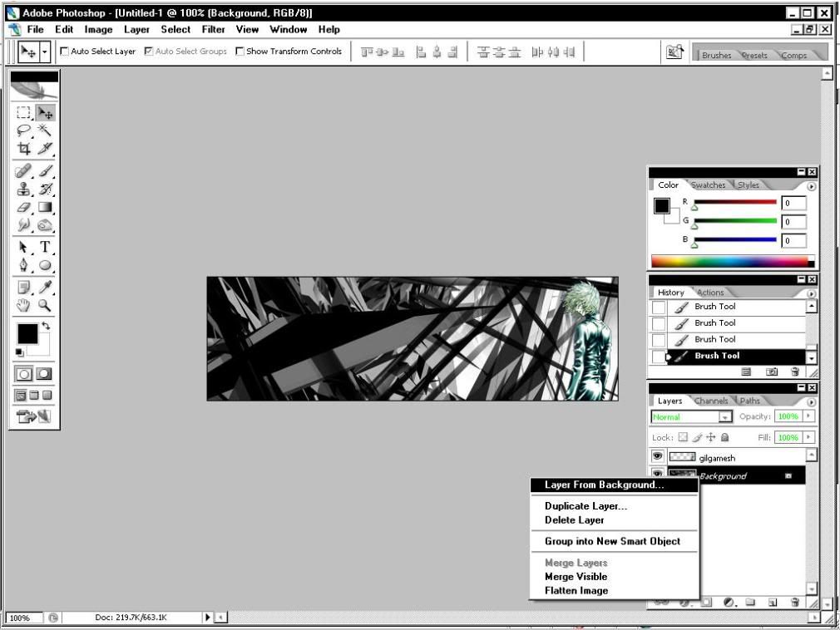The width and height of the screenshot is (840, 630).
Task: Choose Layer From Background in context menu
Action: pos(615,485)
